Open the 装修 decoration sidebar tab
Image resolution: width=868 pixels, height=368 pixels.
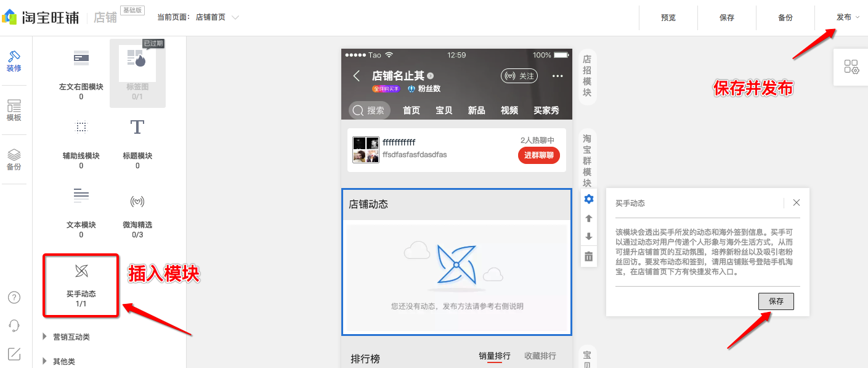click(14, 61)
